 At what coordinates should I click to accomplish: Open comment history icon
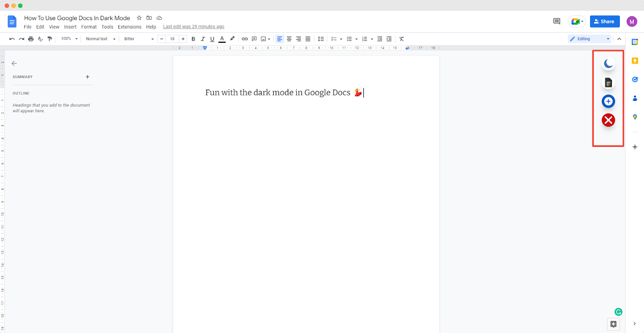(557, 21)
